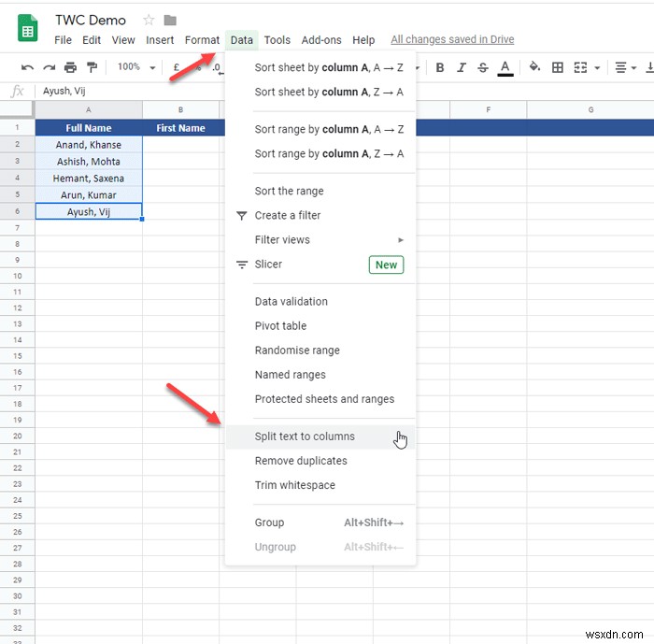Apply bold formatting
654x644 pixels.
point(440,67)
